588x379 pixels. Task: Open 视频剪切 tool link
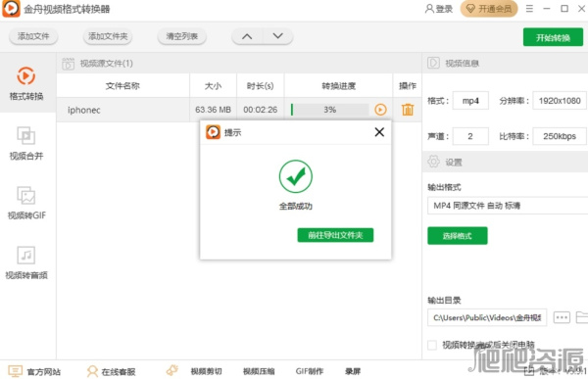206,371
